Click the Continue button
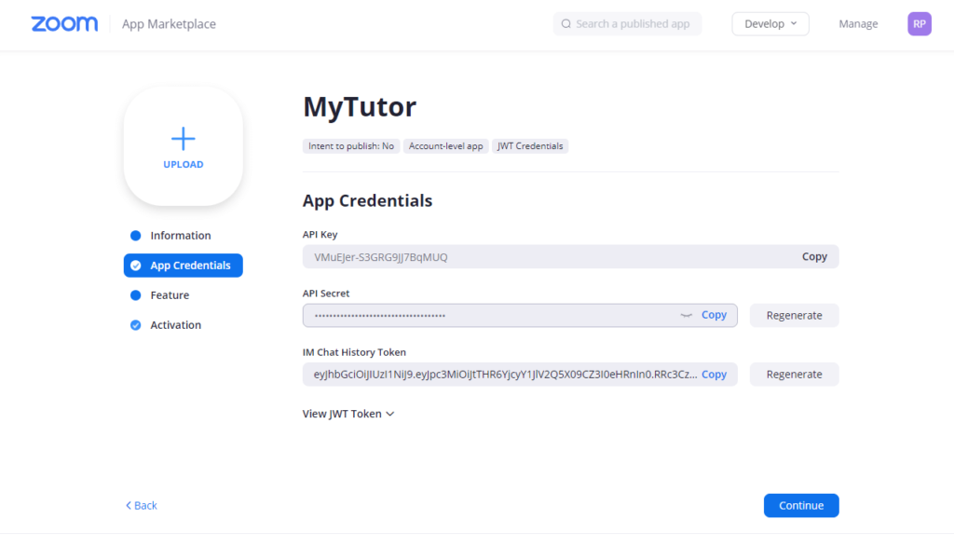 (800, 505)
